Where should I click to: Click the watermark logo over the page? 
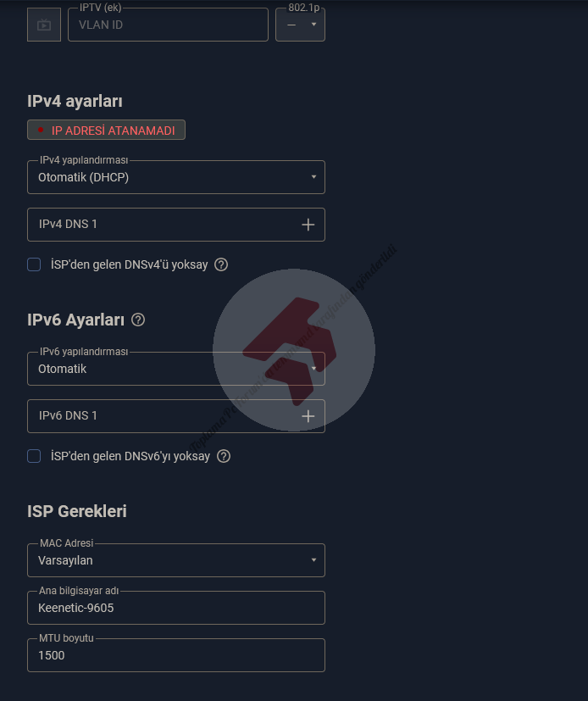point(293,350)
